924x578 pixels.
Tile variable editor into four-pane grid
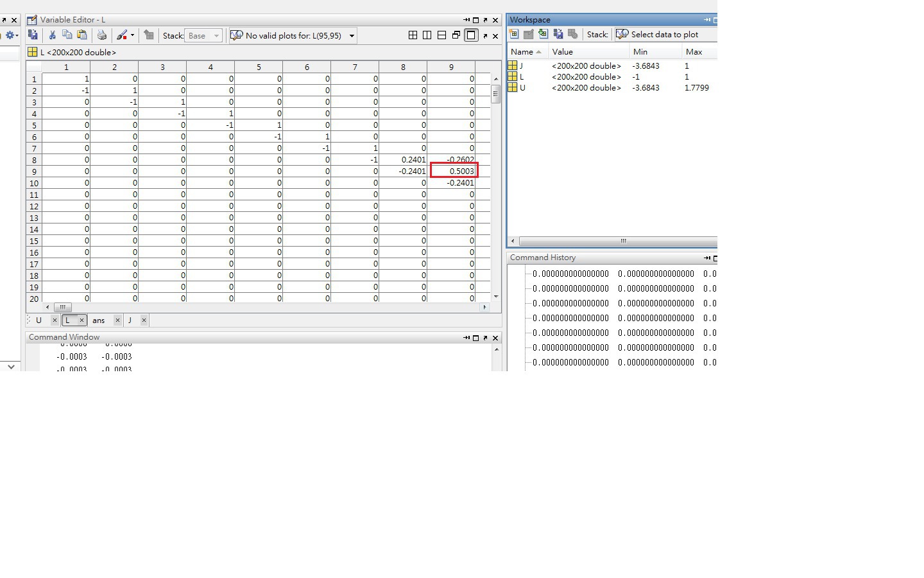tap(413, 35)
